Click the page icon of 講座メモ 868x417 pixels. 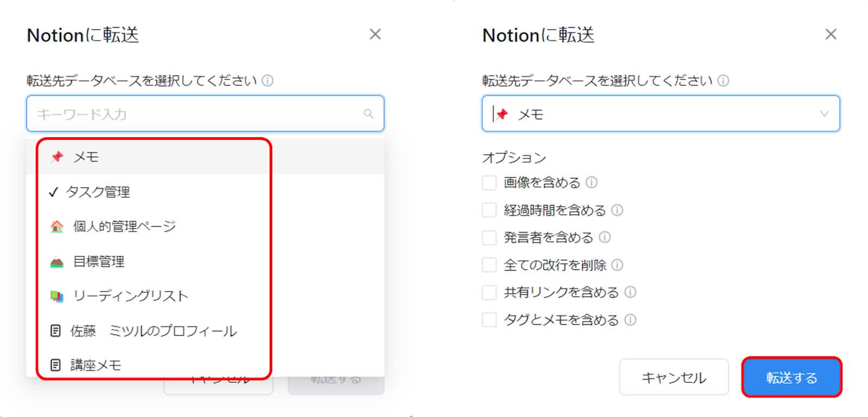55,365
